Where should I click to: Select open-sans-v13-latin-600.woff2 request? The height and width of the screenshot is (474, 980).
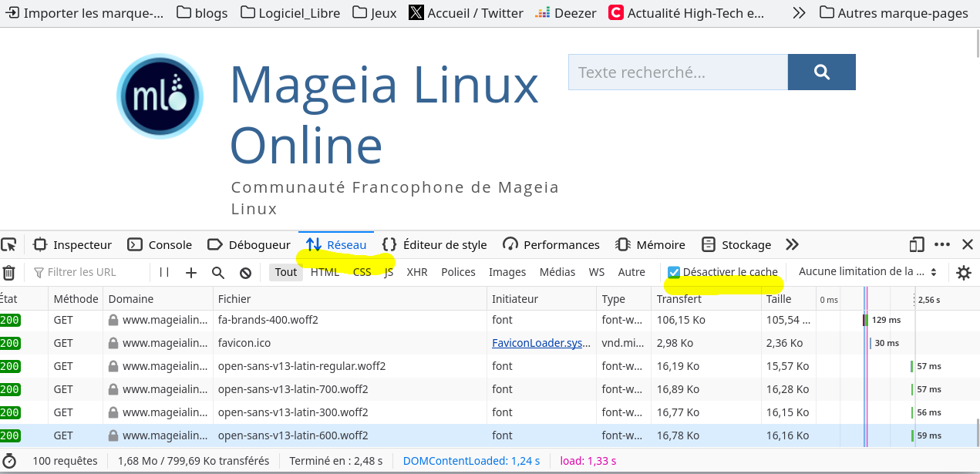[490, 435]
